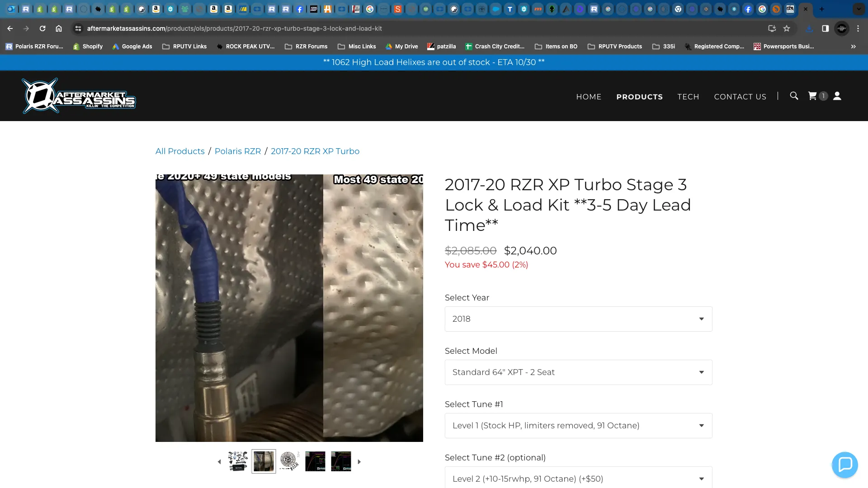Follow the Polaris RZR breadcrumb link
This screenshot has width=868, height=488.
click(238, 151)
